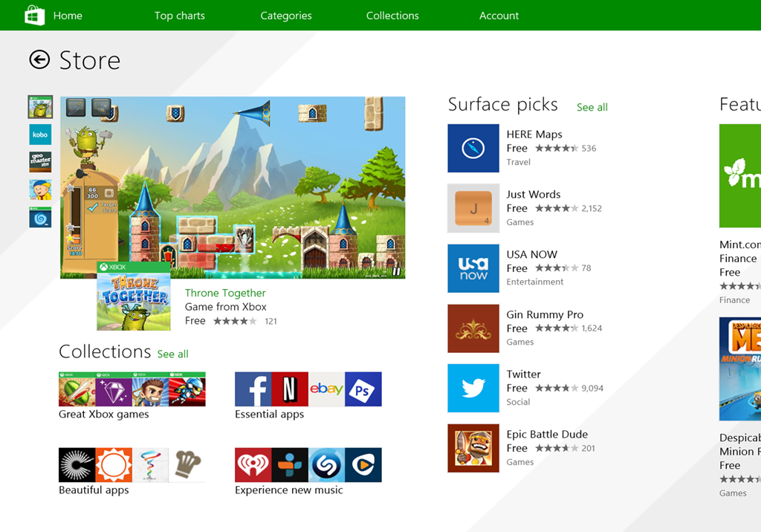Open the Just Words tile icon

click(473, 208)
